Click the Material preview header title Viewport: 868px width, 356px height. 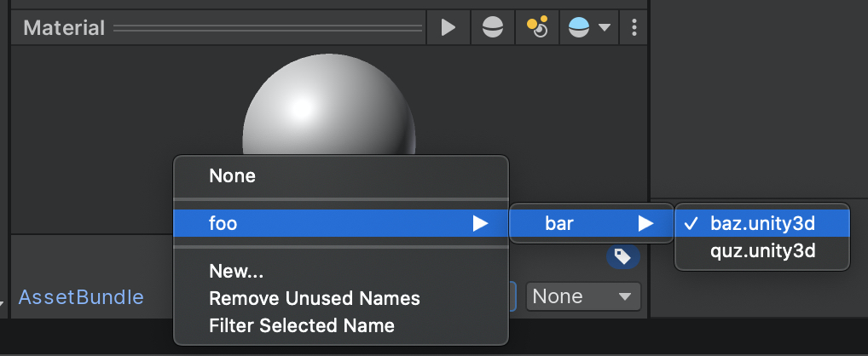pyautogui.click(x=64, y=27)
